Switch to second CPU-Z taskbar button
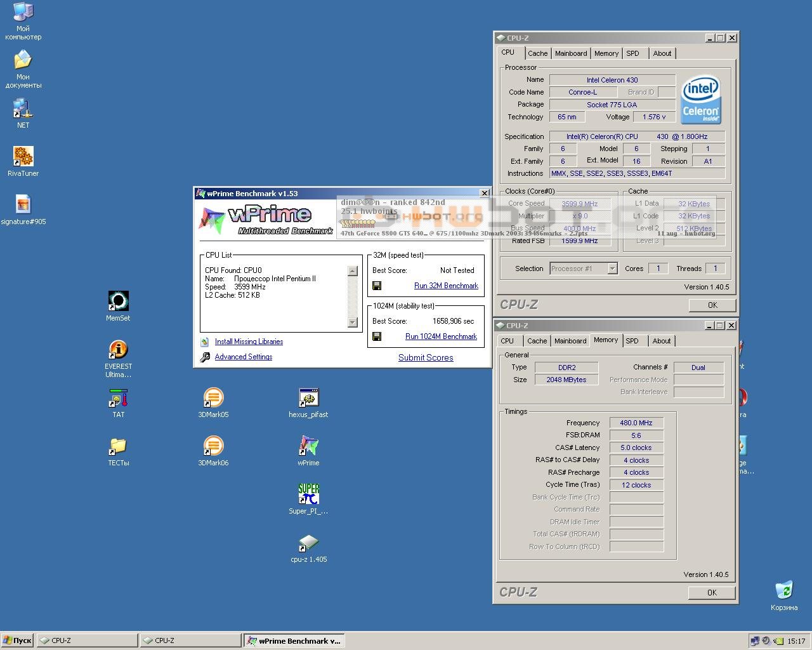The width and height of the screenshot is (812, 650). click(190, 640)
